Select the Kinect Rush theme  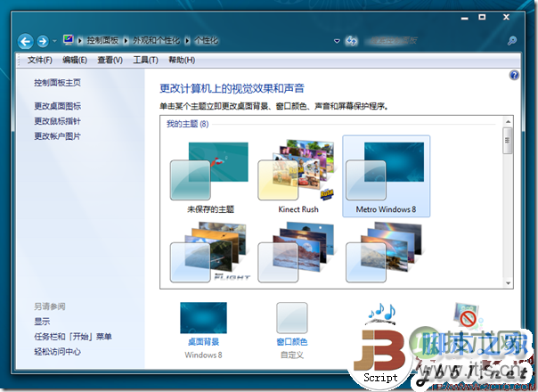pyautogui.click(x=298, y=177)
